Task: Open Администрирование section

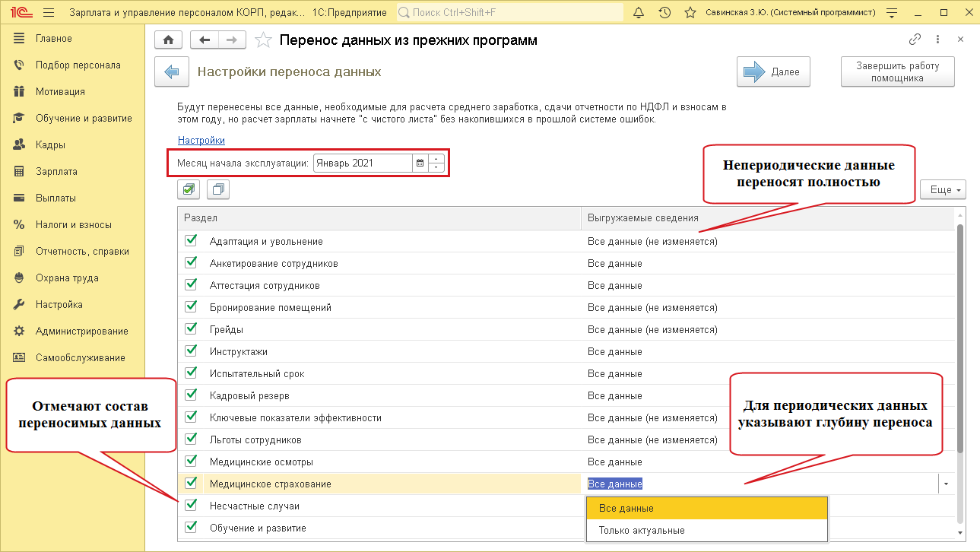Action: pyautogui.click(x=81, y=331)
